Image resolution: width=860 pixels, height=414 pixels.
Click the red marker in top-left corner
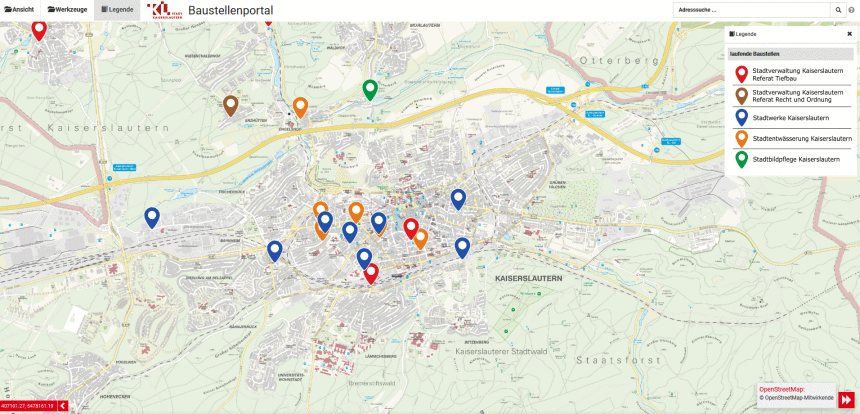[39, 29]
